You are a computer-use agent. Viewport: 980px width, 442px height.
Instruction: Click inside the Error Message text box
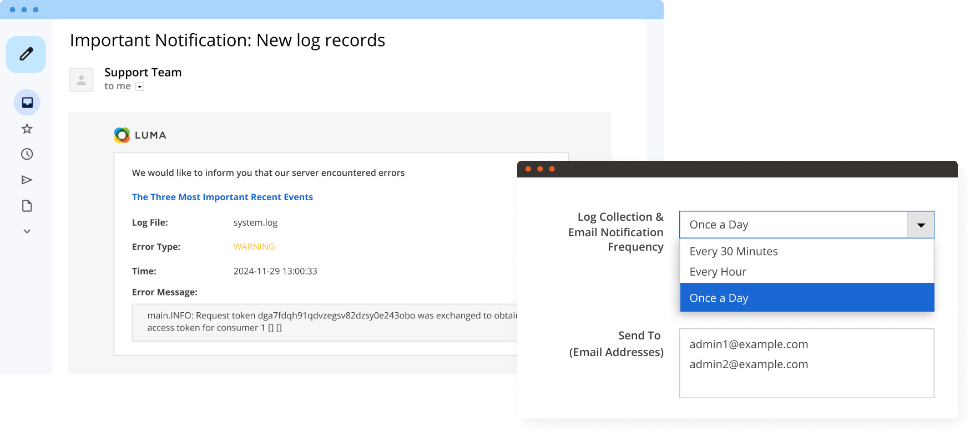pos(325,322)
